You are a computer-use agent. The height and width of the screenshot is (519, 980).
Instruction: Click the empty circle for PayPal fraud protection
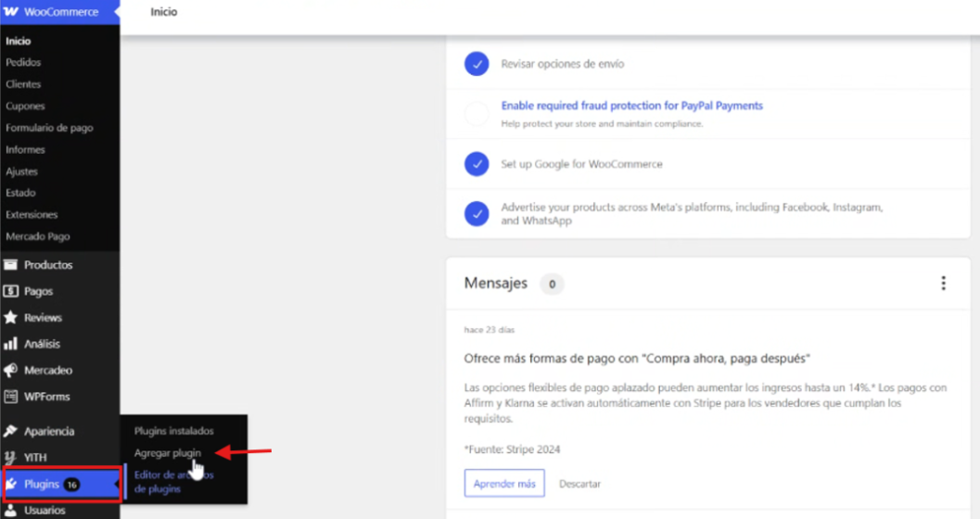[477, 114]
